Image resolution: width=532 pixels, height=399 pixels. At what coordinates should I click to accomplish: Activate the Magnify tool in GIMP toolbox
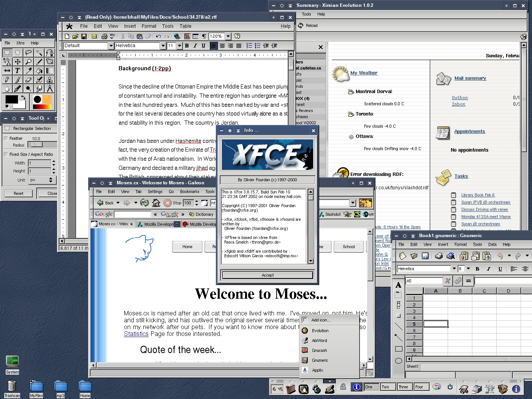point(28,62)
